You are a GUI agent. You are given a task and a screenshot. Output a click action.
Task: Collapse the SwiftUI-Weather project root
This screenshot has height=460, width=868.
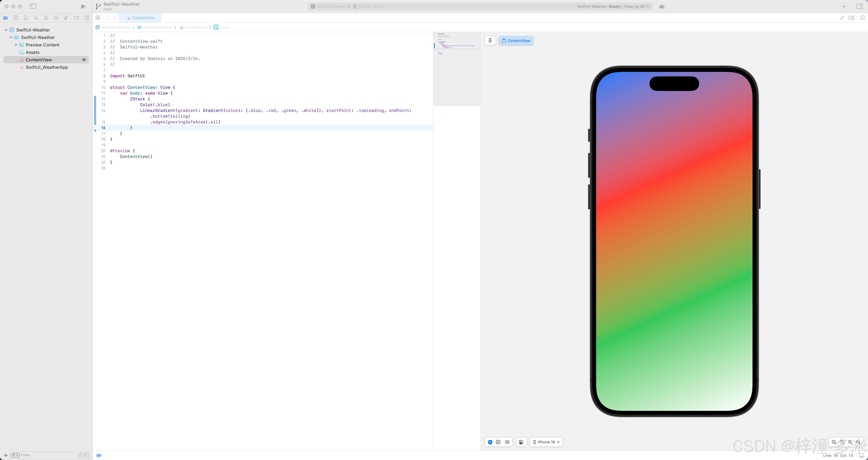6,30
